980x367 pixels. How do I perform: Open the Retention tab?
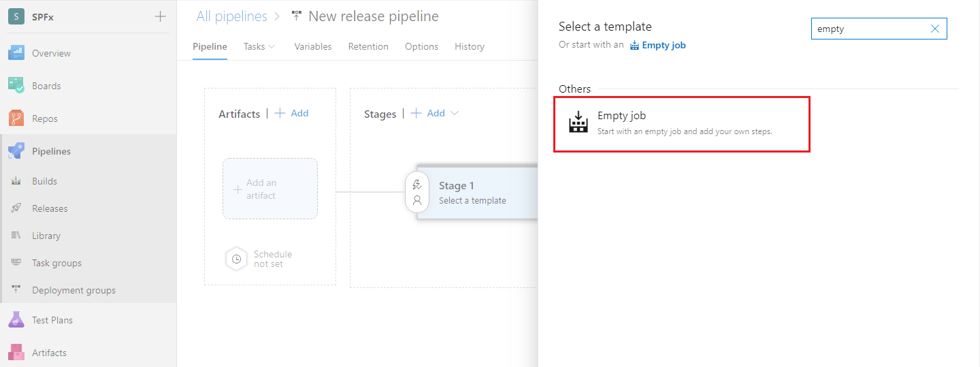(368, 46)
